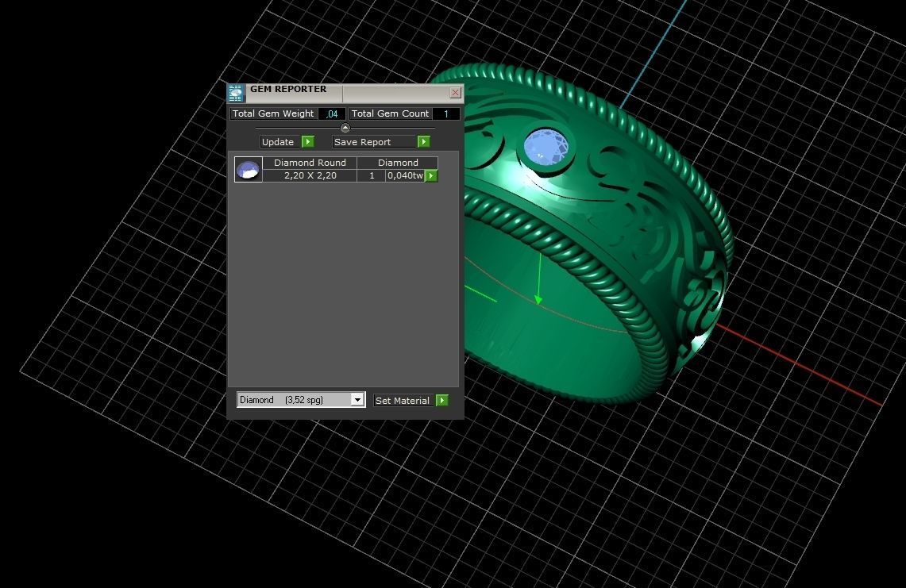Click the green arrow next to Set Material
The width and height of the screenshot is (906, 588).
tap(442, 400)
